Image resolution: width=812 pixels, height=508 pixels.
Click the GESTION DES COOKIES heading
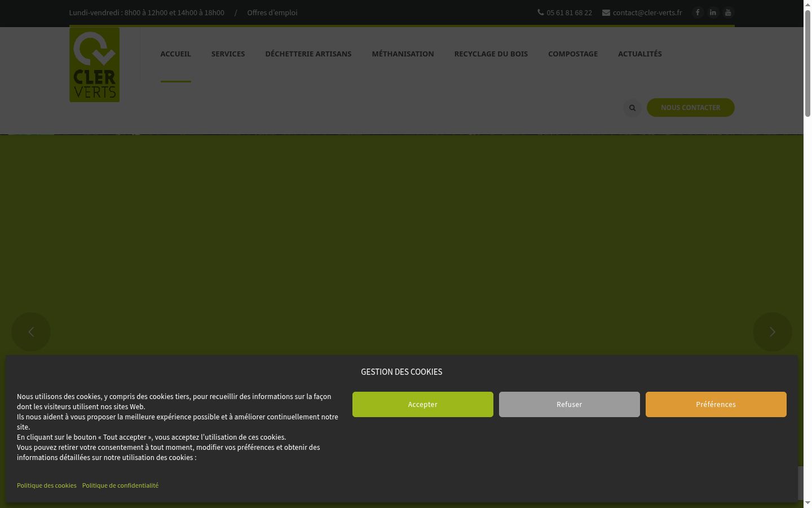(x=401, y=372)
